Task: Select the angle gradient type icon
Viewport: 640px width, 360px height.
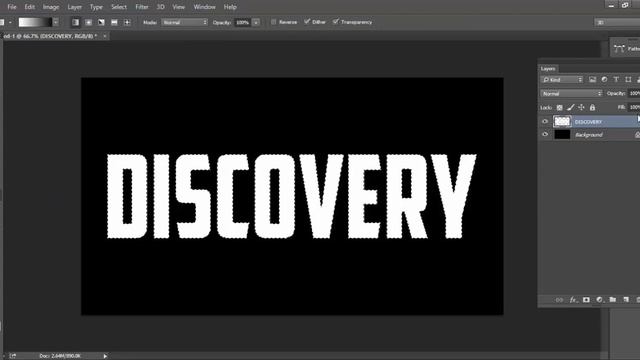Action: [x=101, y=22]
